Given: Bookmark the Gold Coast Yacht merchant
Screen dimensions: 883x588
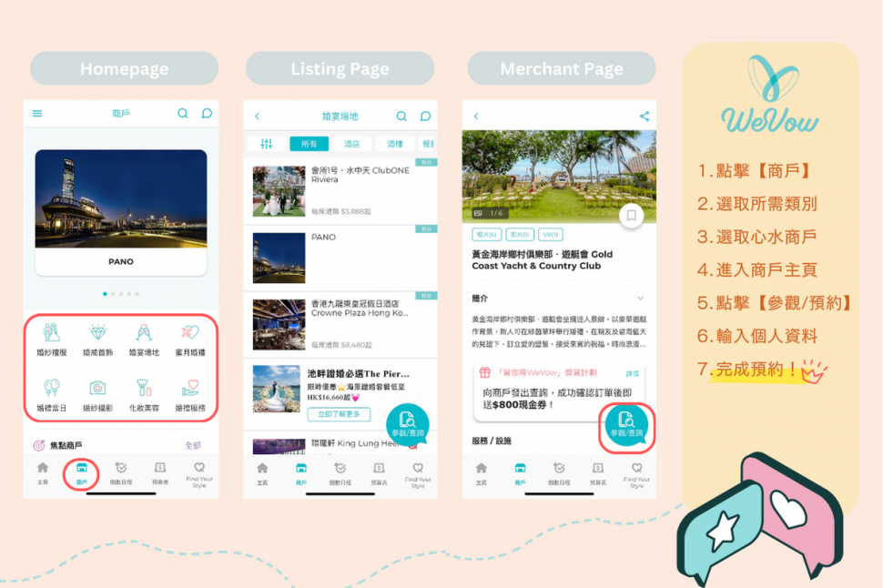Looking at the screenshot, I should coord(632,214).
